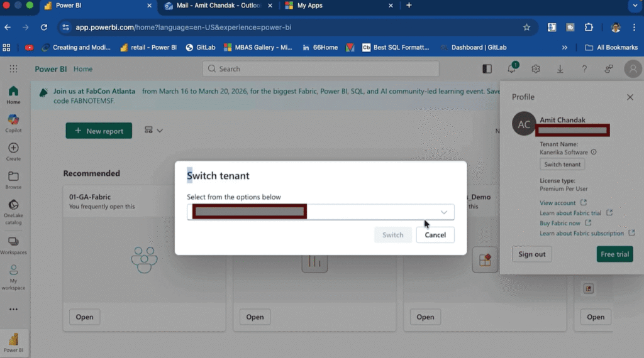Expand the tenant selection dropdown
The height and width of the screenshot is (358, 644).
pyautogui.click(x=443, y=212)
